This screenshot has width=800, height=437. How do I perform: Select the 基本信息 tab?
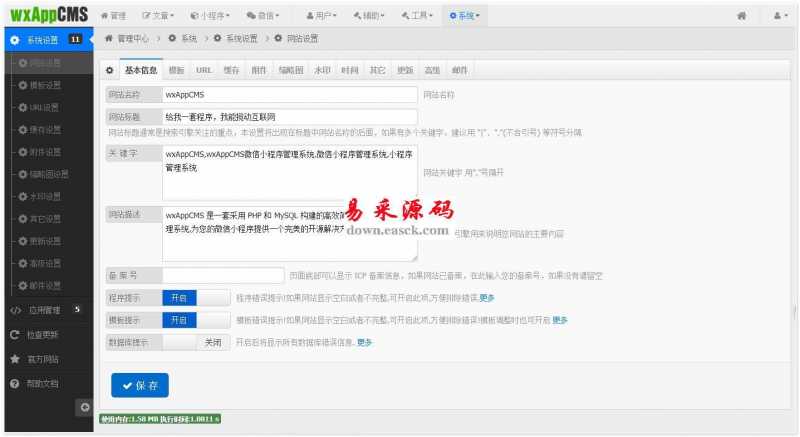click(141, 70)
